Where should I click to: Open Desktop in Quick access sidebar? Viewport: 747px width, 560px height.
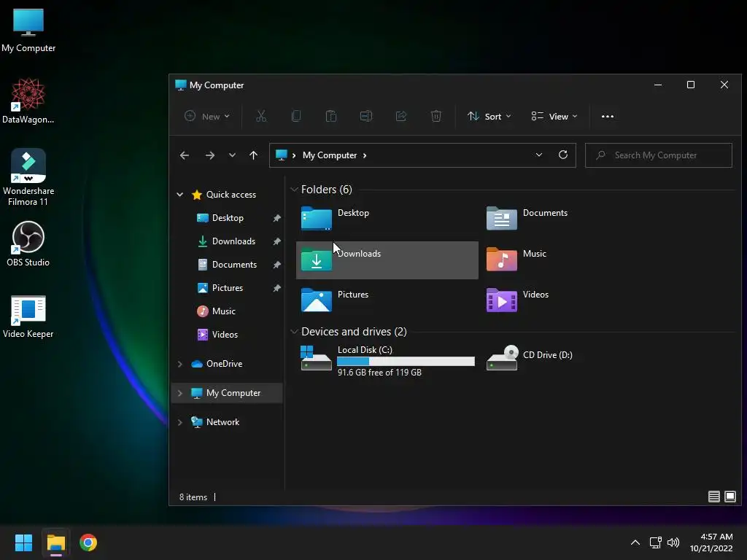tap(228, 217)
